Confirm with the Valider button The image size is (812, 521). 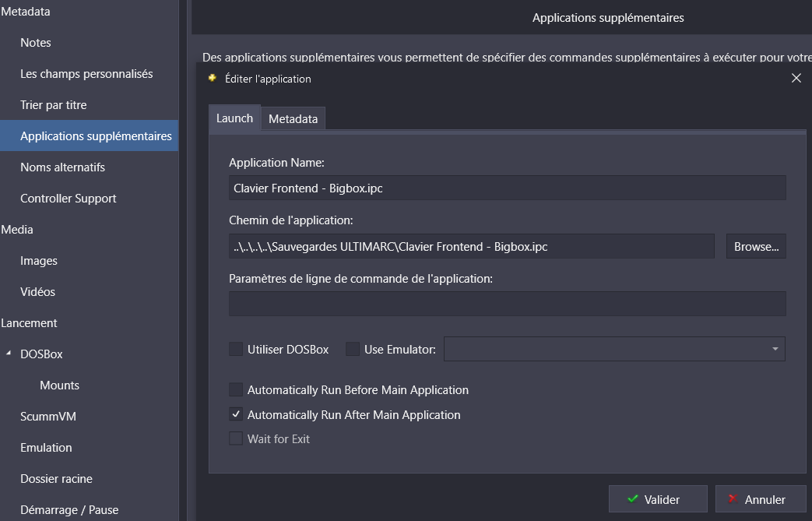(x=658, y=499)
